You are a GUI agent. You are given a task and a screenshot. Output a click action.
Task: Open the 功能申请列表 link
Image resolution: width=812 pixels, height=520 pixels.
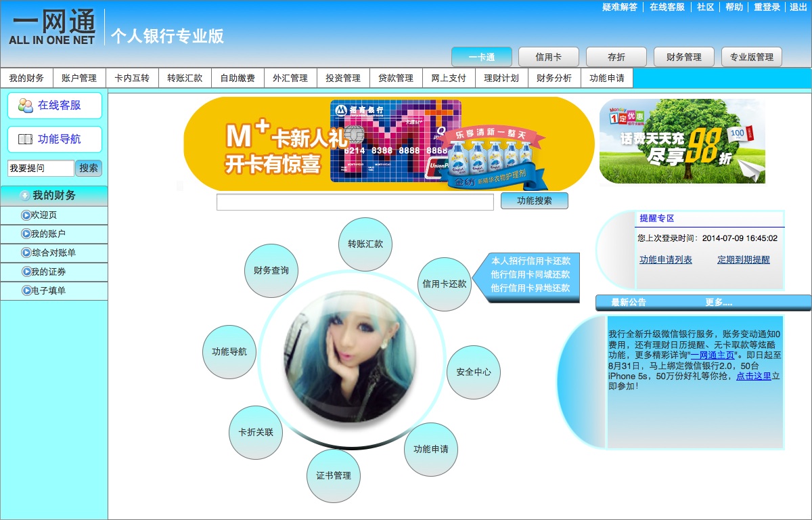[x=666, y=259]
